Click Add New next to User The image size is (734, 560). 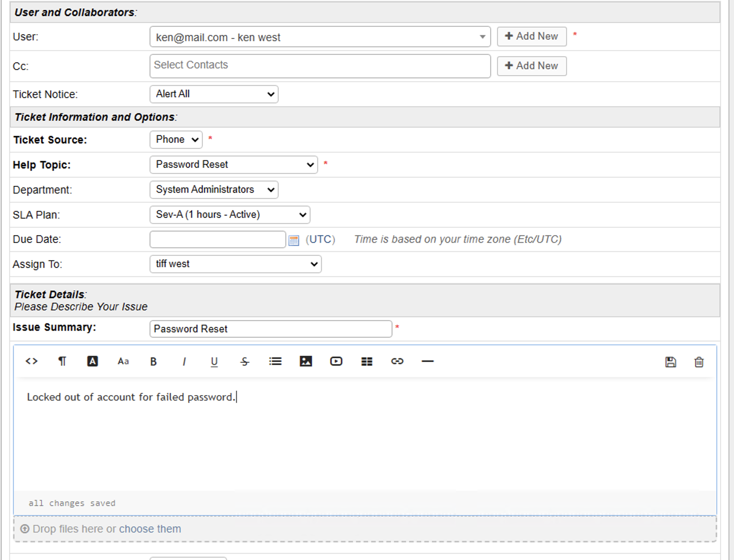[531, 36]
